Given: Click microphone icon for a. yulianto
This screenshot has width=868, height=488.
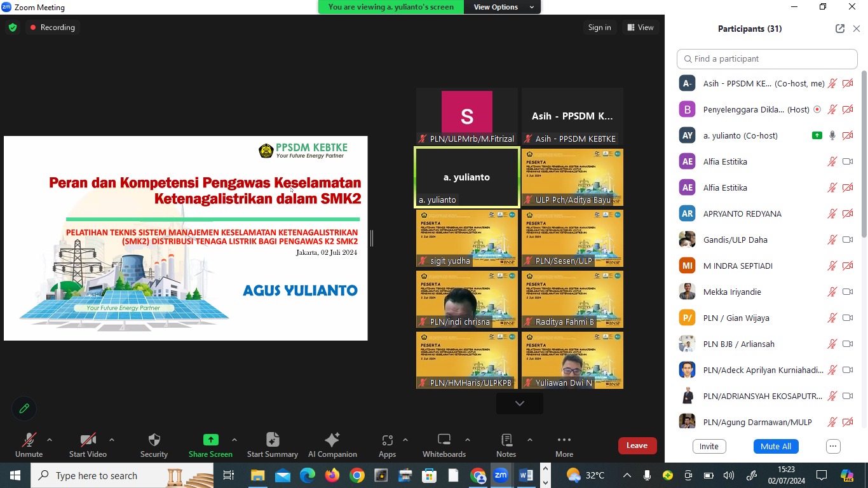Looking at the screenshot, I should [832, 135].
